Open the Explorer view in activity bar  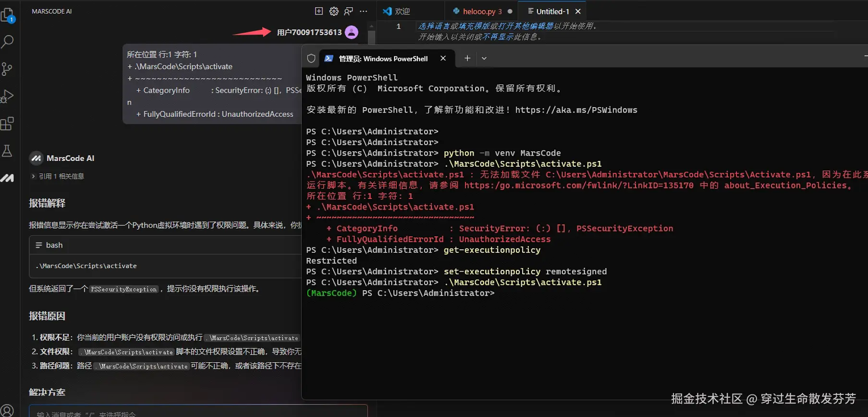pos(8,16)
